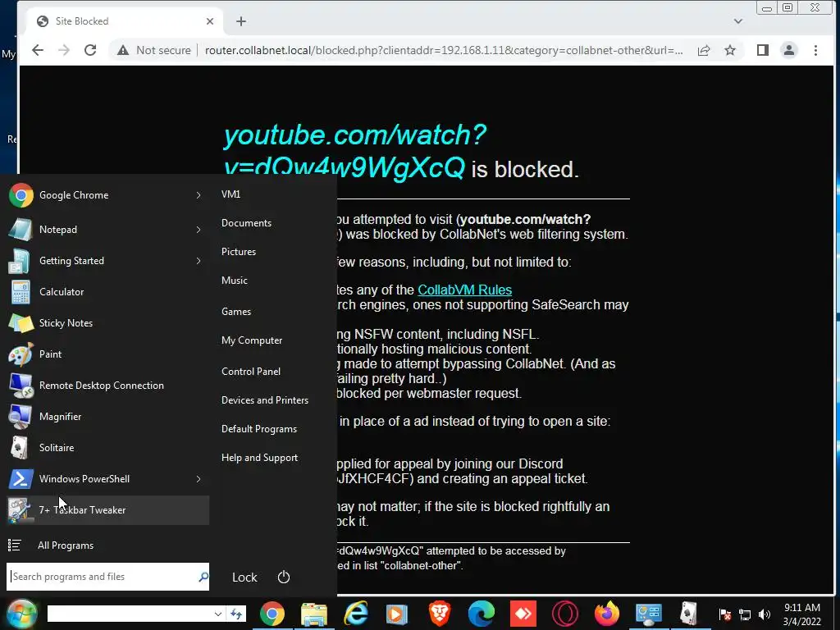Open Pictures from the Start menu

(x=239, y=252)
